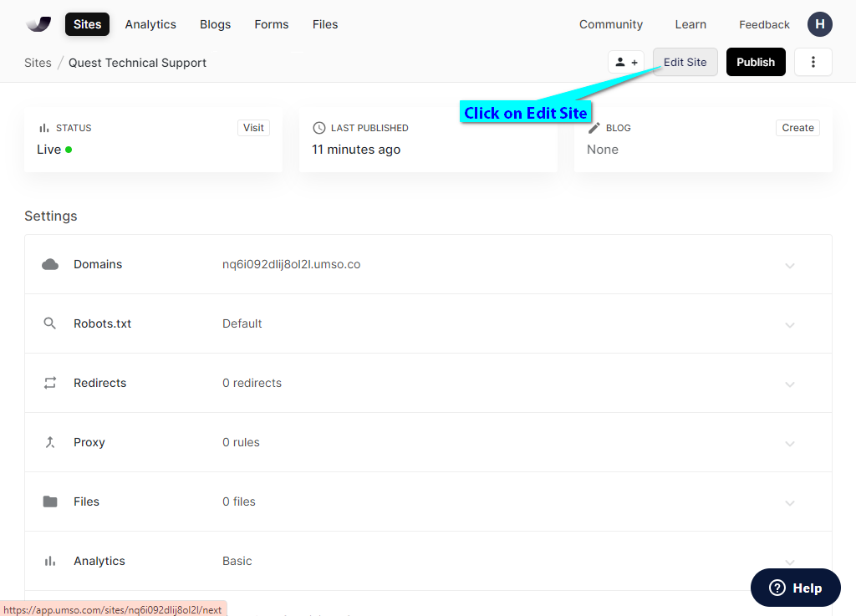The image size is (856, 616).
Task: Click the Robots.txt label
Action: 103,323
